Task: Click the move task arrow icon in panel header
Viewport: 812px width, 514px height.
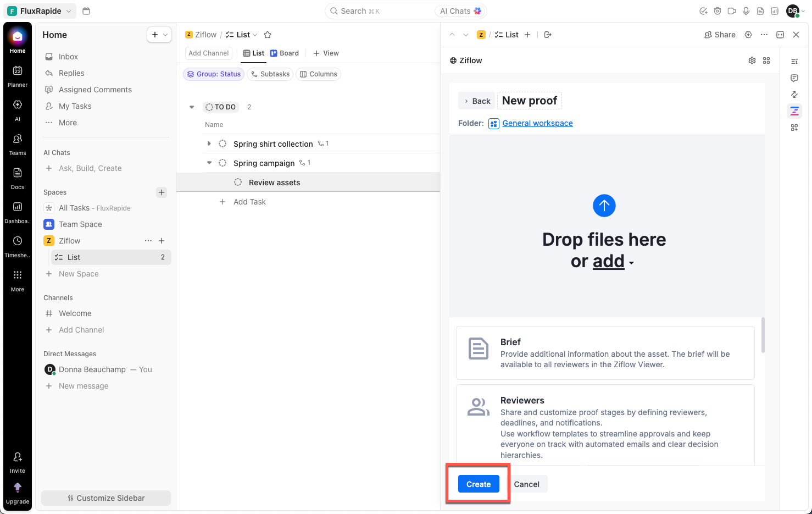Action: point(548,35)
